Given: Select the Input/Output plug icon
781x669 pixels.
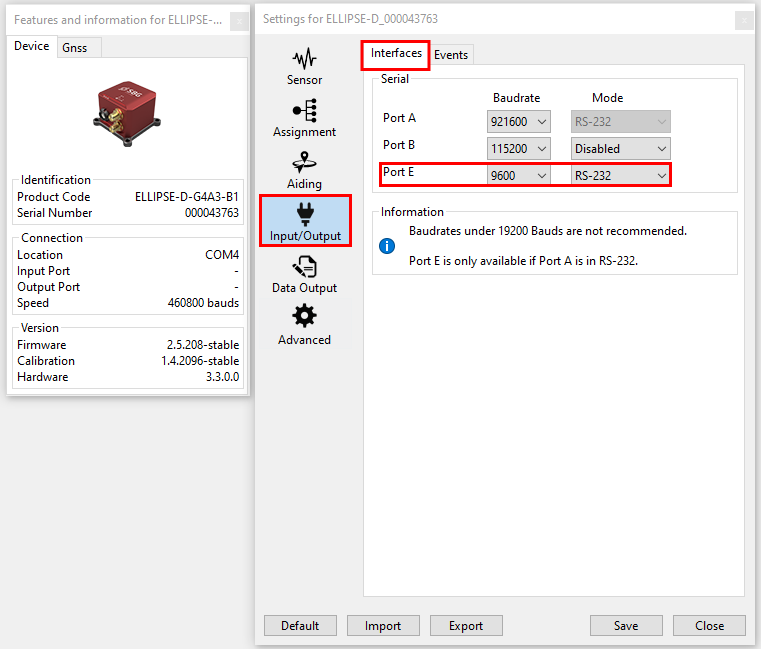Looking at the screenshot, I should click(x=304, y=214).
